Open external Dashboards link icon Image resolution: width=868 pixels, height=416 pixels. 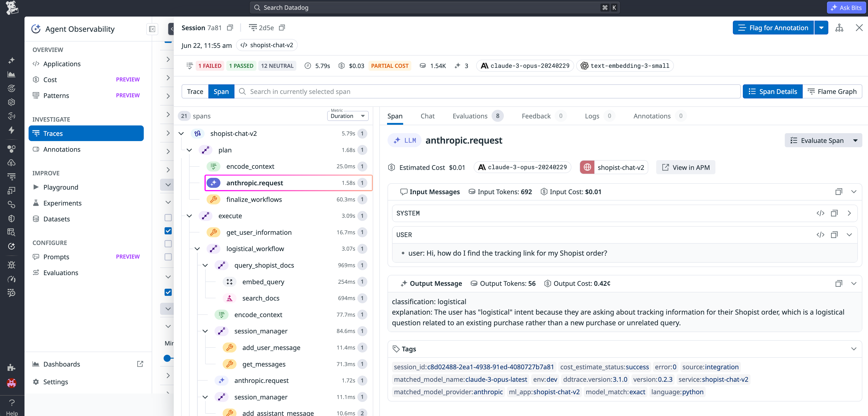[x=140, y=364]
